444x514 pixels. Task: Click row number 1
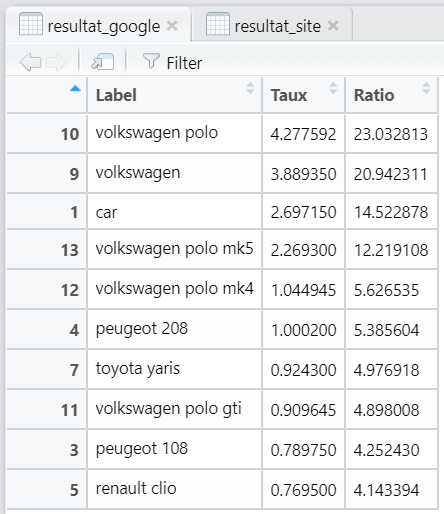[74, 212]
